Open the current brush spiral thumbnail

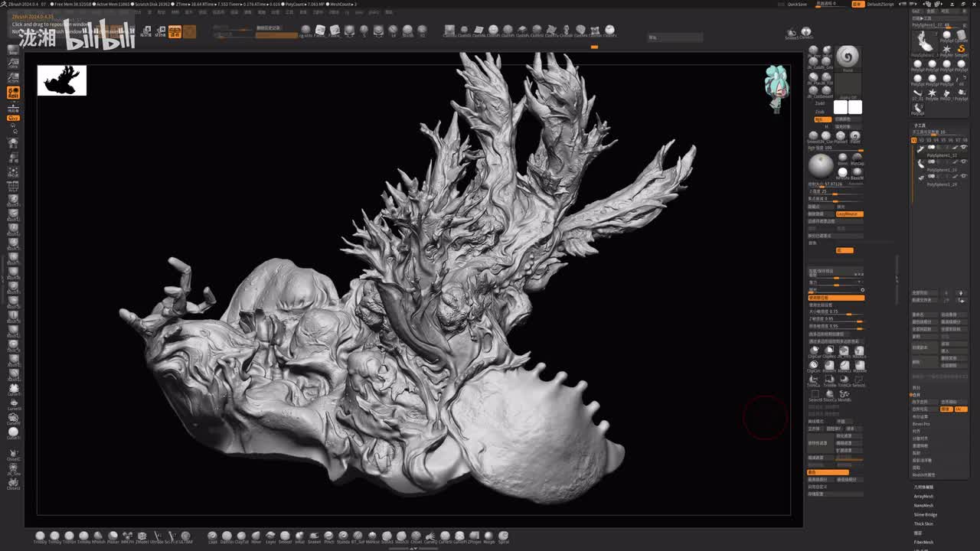point(847,57)
